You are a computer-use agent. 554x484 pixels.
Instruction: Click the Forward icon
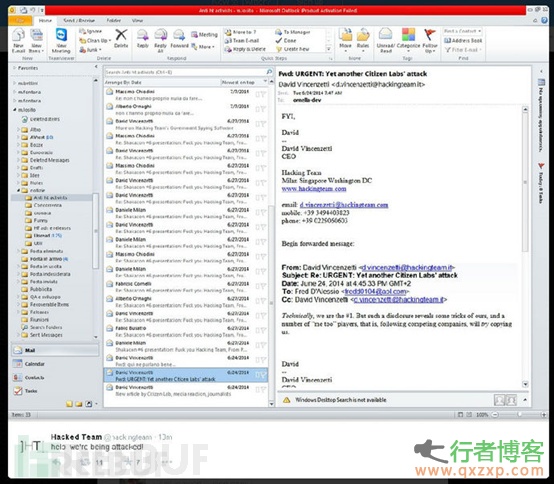point(179,38)
